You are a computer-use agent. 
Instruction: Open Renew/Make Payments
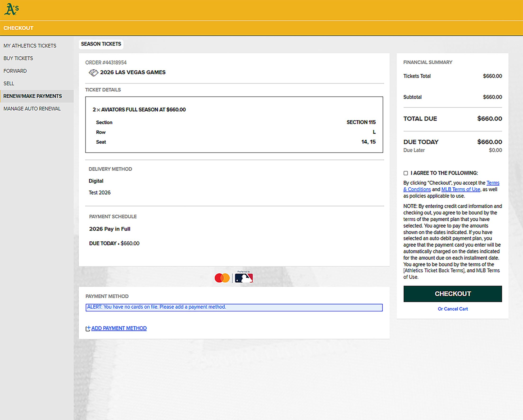point(32,96)
